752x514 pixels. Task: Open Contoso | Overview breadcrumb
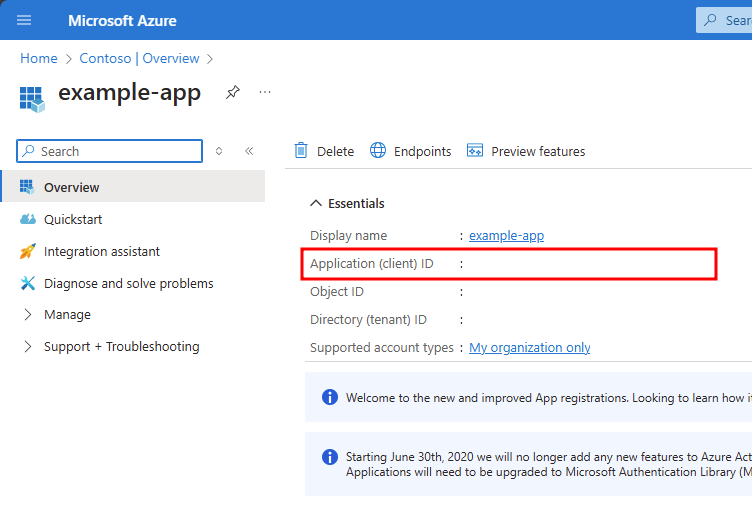[139, 58]
